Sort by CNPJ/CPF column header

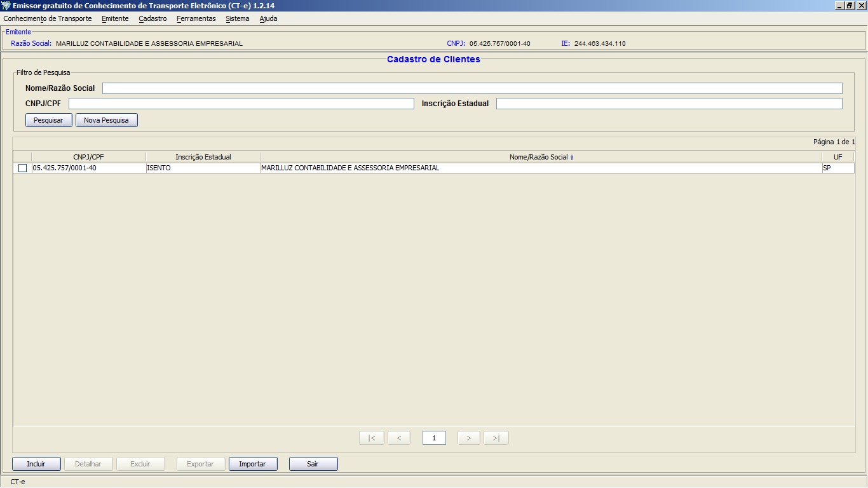click(x=88, y=157)
